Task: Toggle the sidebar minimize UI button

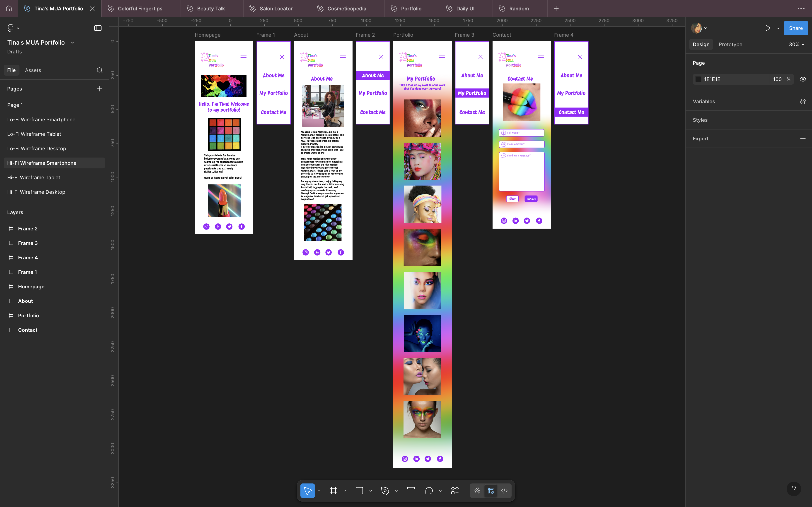Action: click(x=98, y=28)
